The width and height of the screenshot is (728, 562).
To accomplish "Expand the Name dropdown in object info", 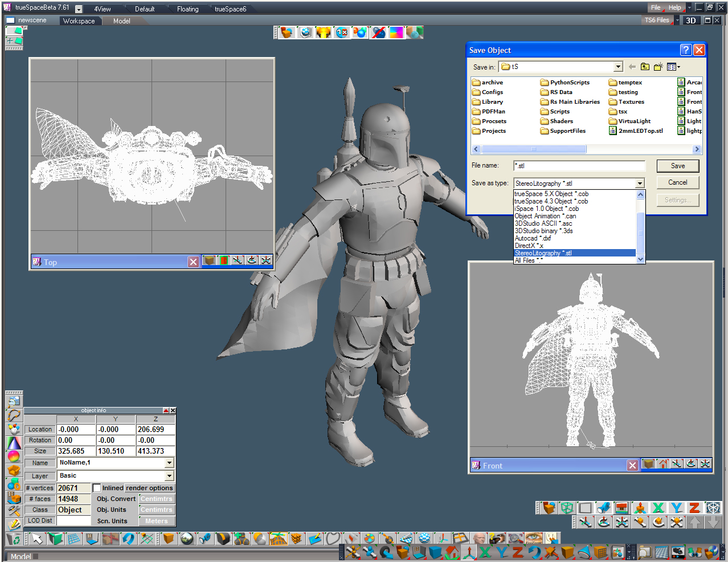I will click(169, 463).
